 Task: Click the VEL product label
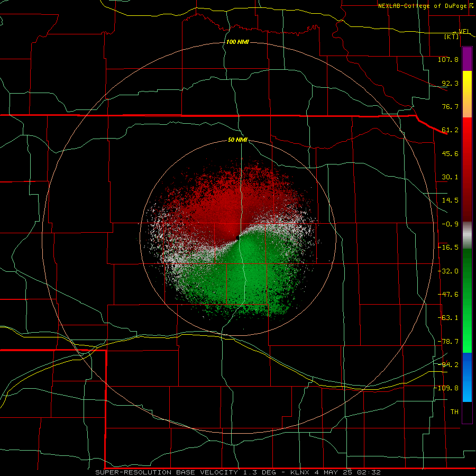tap(464, 31)
